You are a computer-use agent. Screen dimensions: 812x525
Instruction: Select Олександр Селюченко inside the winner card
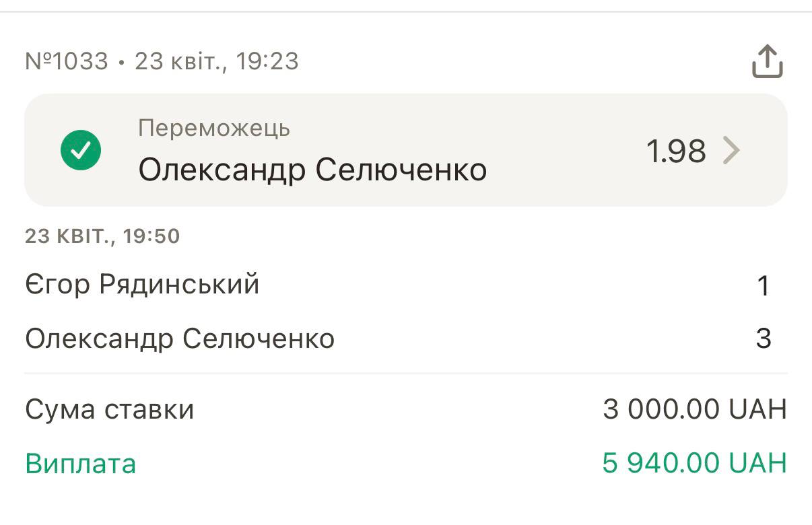pyautogui.click(x=312, y=170)
